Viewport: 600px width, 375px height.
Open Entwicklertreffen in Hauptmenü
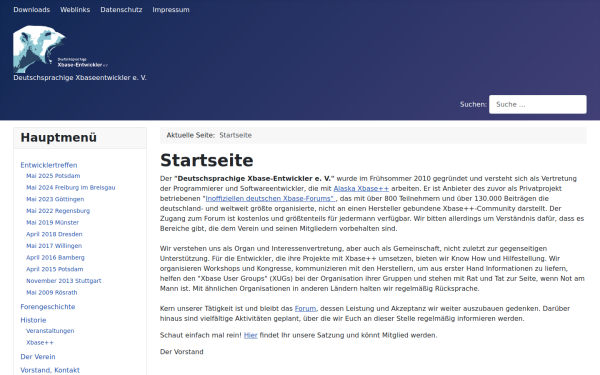coord(49,165)
